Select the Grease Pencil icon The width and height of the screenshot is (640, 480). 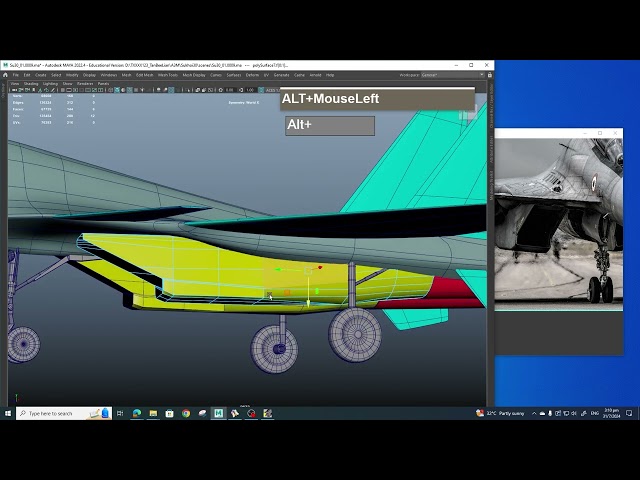[53, 90]
